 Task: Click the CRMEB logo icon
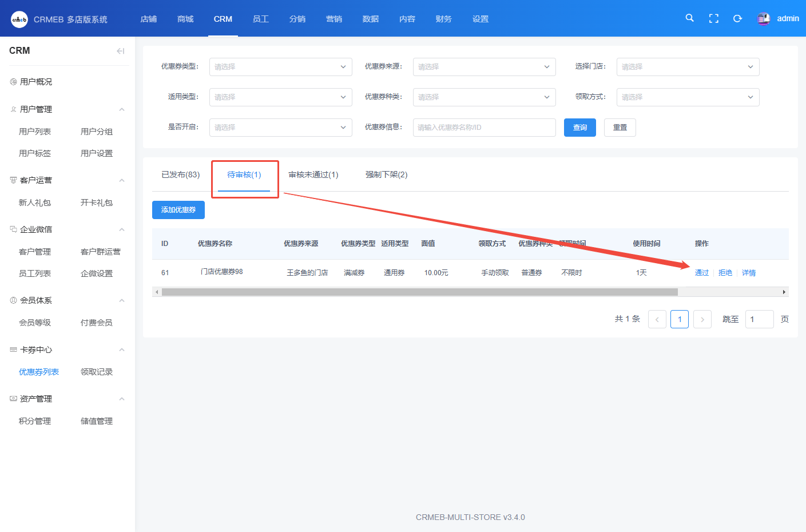point(19,19)
